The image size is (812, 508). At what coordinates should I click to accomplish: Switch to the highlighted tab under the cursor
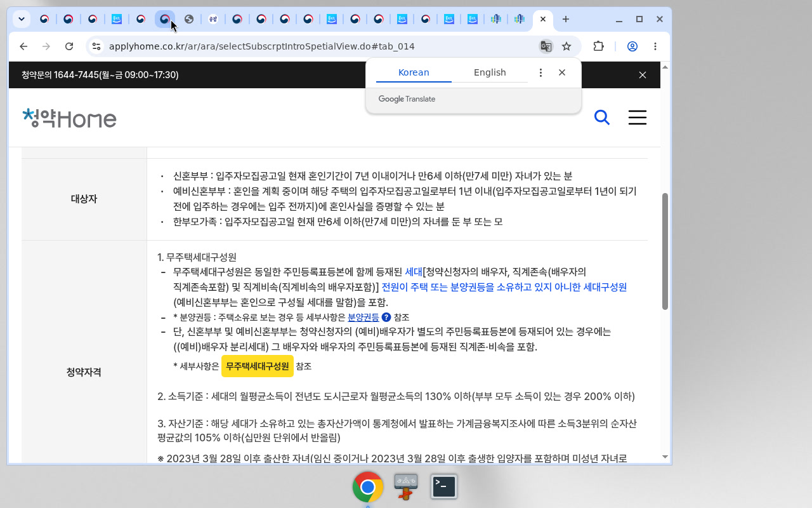point(165,19)
